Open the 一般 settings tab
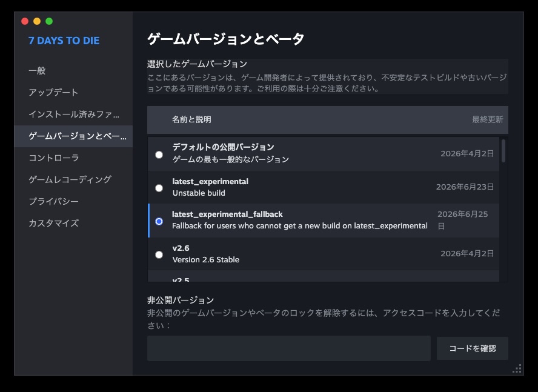The image size is (538, 392). click(x=73, y=71)
